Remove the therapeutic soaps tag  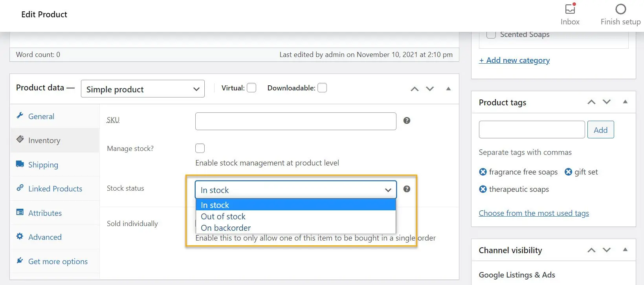(483, 189)
